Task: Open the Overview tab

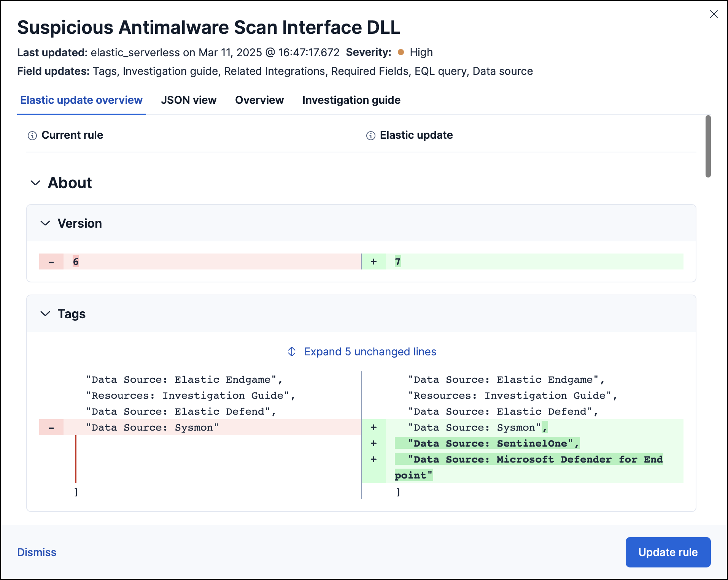Action: point(259,100)
